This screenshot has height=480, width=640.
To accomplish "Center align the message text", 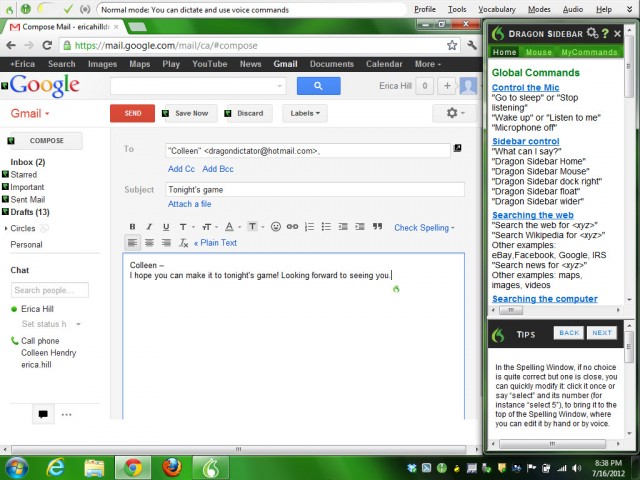I will point(149,243).
